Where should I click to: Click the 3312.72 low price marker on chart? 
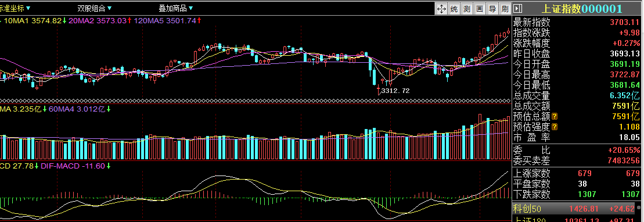[x=395, y=91]
